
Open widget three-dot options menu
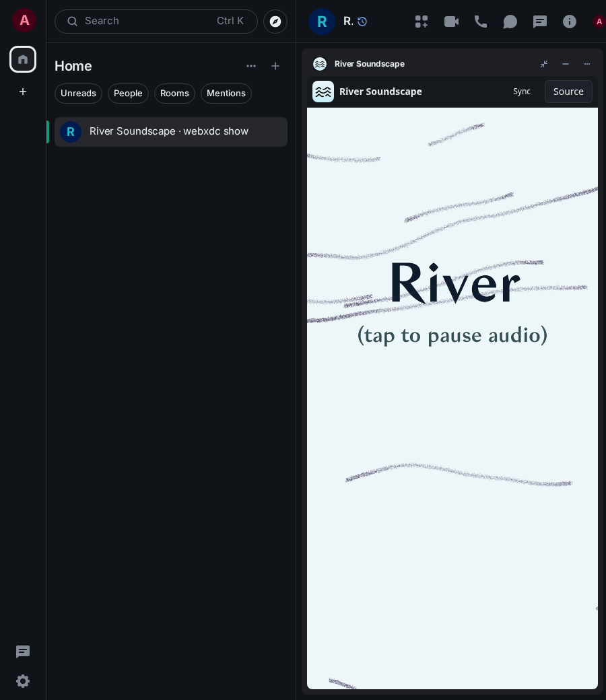pos(586,64)
